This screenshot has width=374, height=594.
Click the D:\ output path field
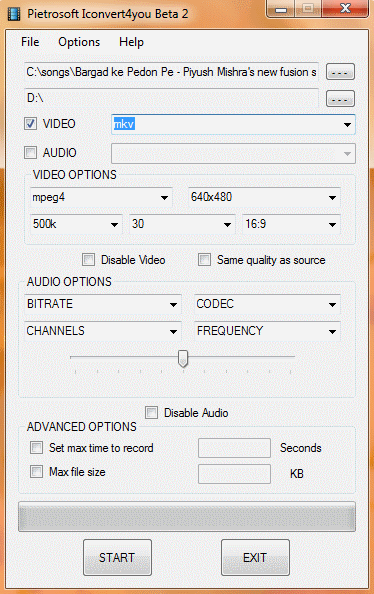coord(171,98)
